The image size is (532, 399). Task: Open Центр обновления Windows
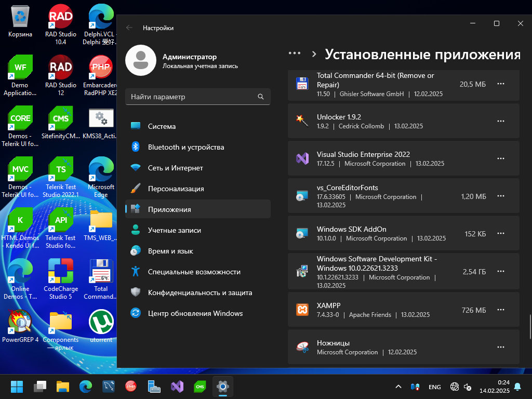(x=198, y=313)
